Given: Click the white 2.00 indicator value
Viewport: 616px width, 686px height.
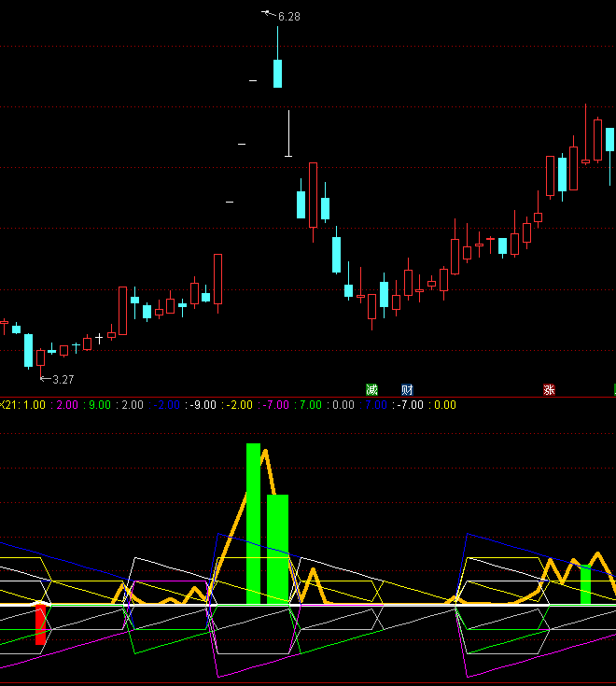Looking at the screenshot, I should (133, 405).
